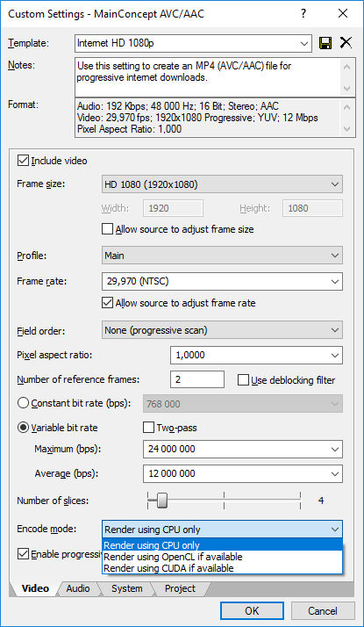Switch to the Project tab
Image resolution: width=364 pixels, height=627 pixels.
[x=180, y=588]
